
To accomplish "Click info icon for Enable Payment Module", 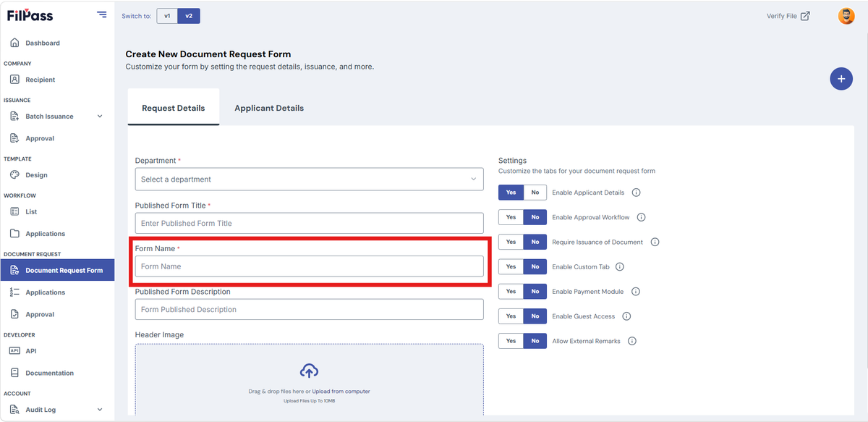I will tap(636, 291).
